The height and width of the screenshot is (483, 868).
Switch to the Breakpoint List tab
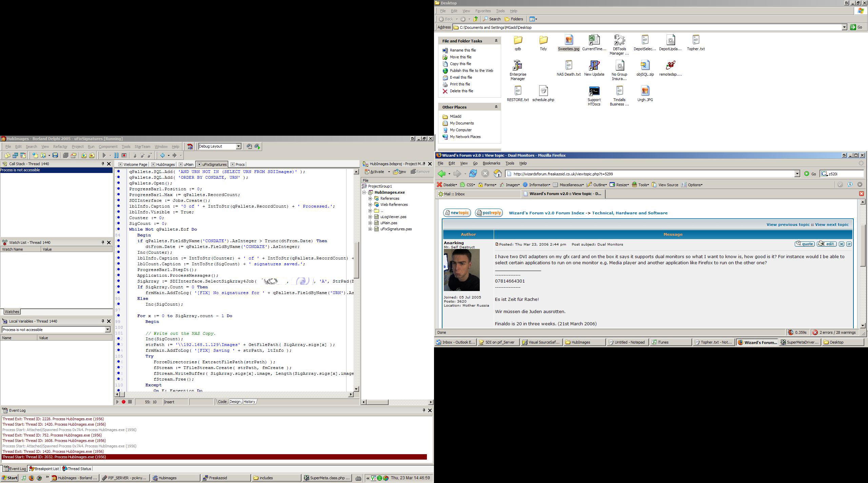click(44, 469)
